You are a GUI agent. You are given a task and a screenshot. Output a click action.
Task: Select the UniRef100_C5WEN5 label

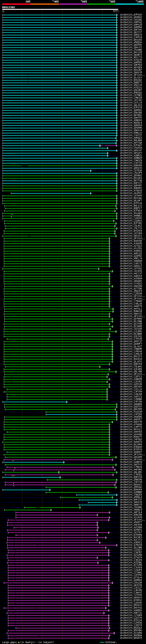(131, 349)
